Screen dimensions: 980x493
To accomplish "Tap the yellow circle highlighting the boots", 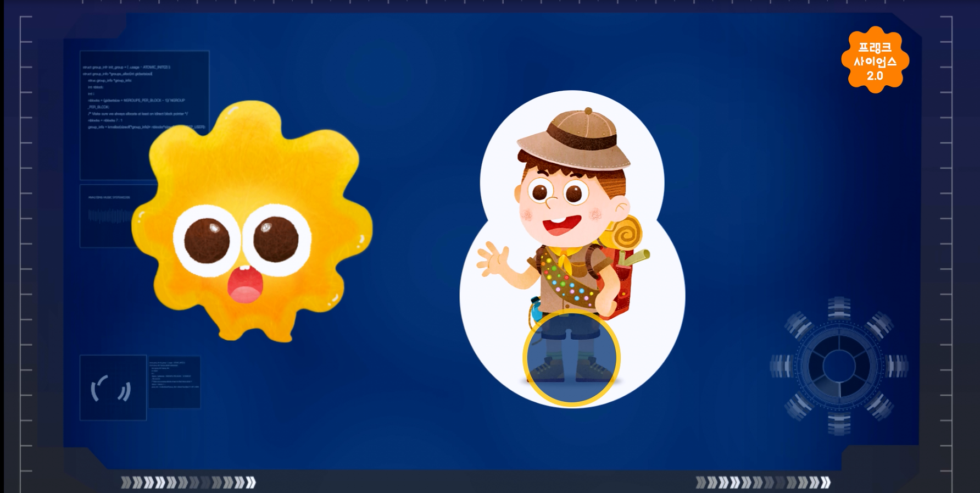I will click(571, 358).
